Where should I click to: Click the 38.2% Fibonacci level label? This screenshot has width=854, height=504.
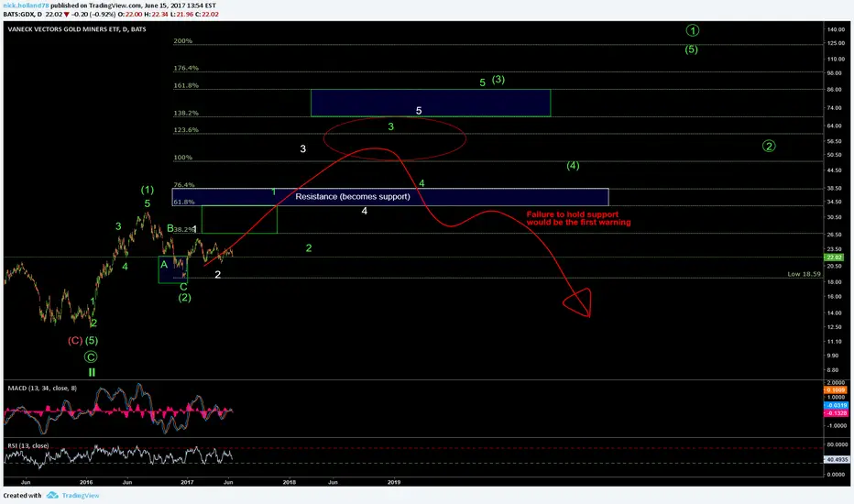pos(183,229)
